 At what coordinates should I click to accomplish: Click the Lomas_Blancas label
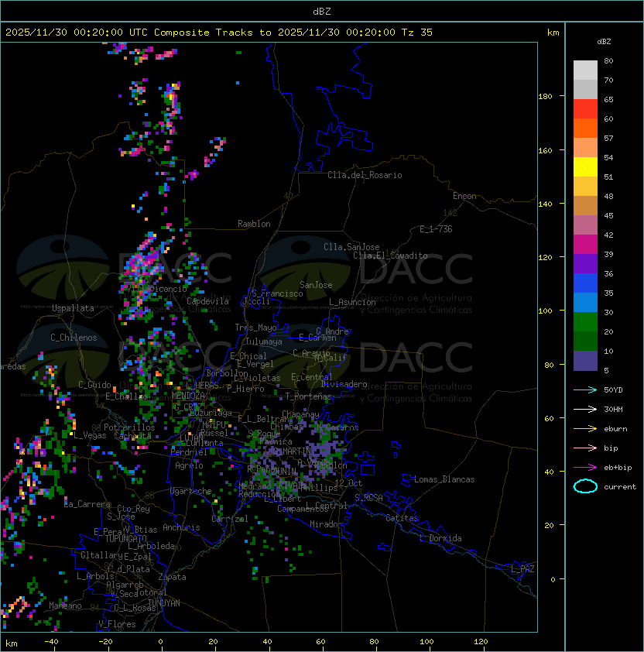pos(444,479)
